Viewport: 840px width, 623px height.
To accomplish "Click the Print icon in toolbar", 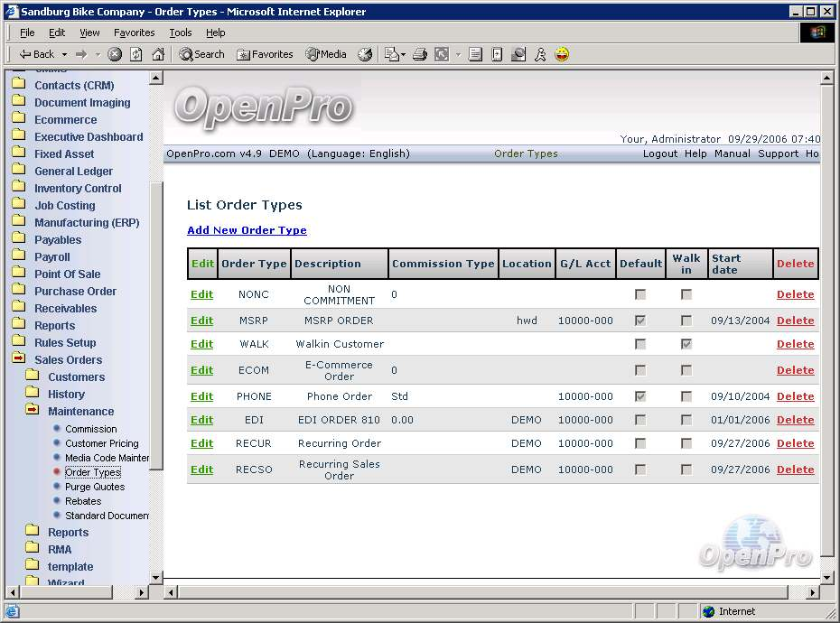I will click(x=420, y=54).
